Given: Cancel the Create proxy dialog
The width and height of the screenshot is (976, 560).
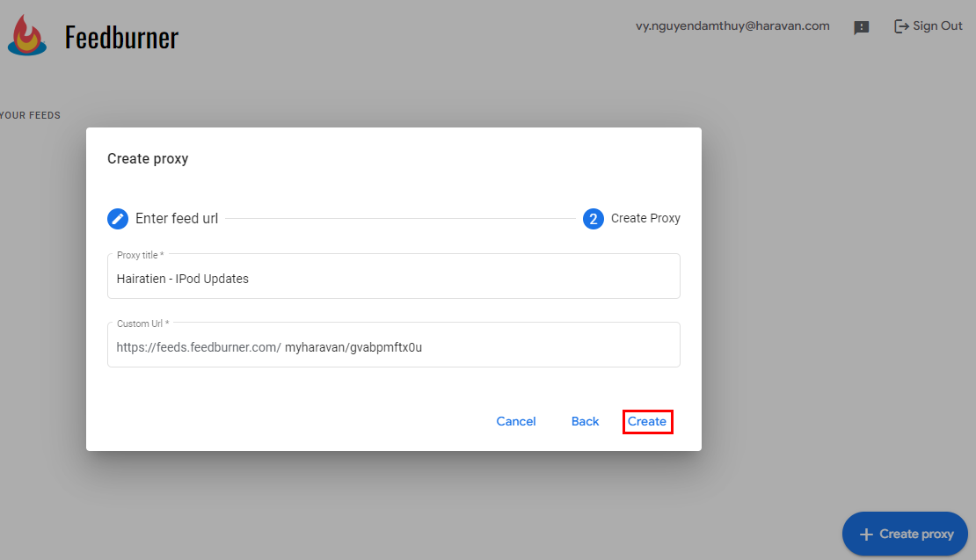Looking at the screenshot, I should 516,422.
